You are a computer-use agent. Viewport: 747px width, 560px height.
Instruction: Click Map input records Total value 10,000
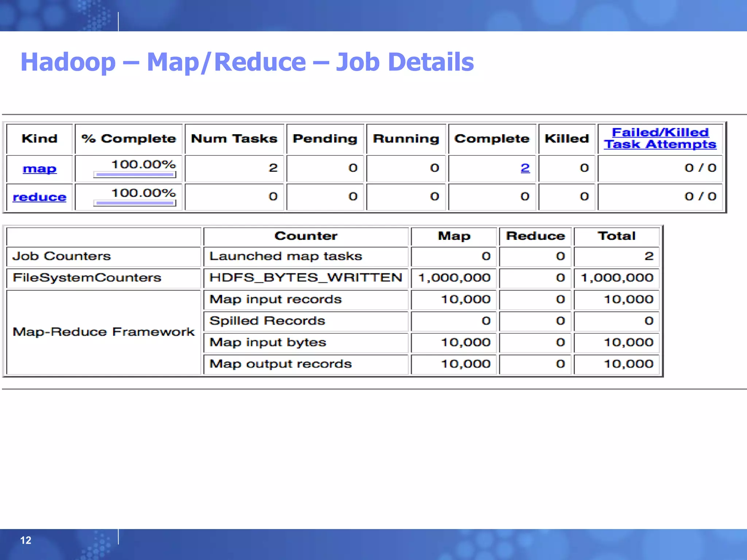628,300
